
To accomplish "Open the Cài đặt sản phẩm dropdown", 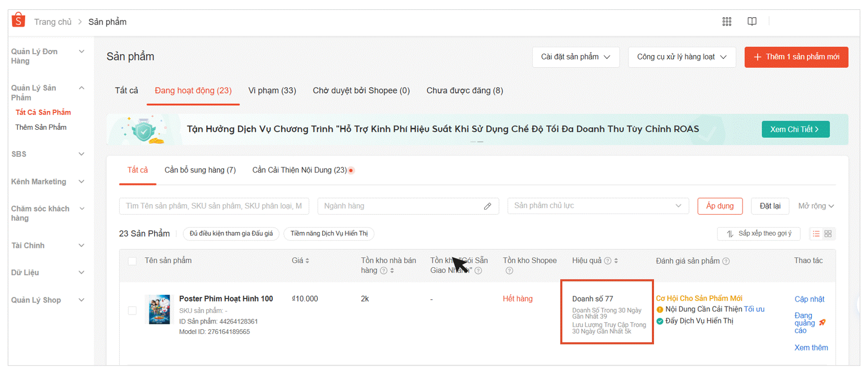I will (x=575, y=57).
